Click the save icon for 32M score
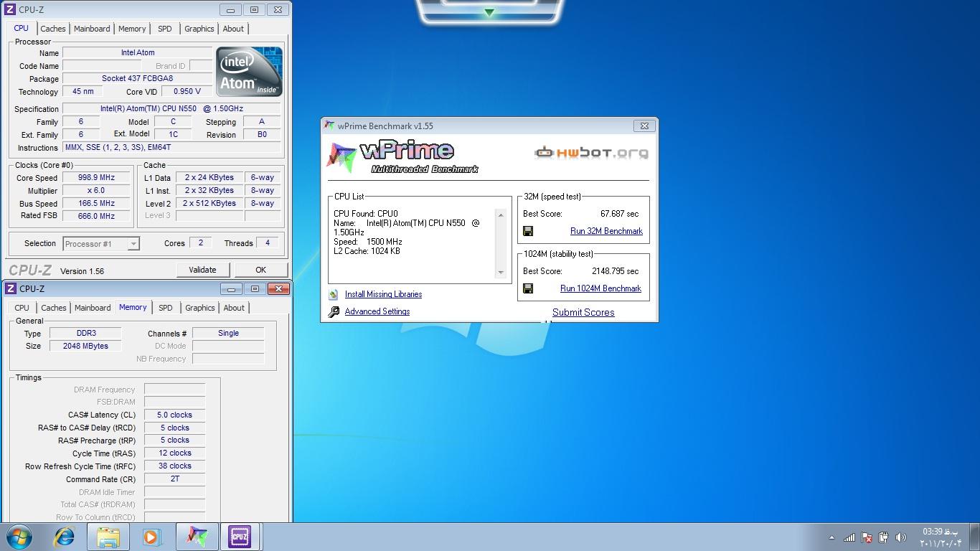Image resolution: width=980 pixels, height=551 pixels. [528, 231]
